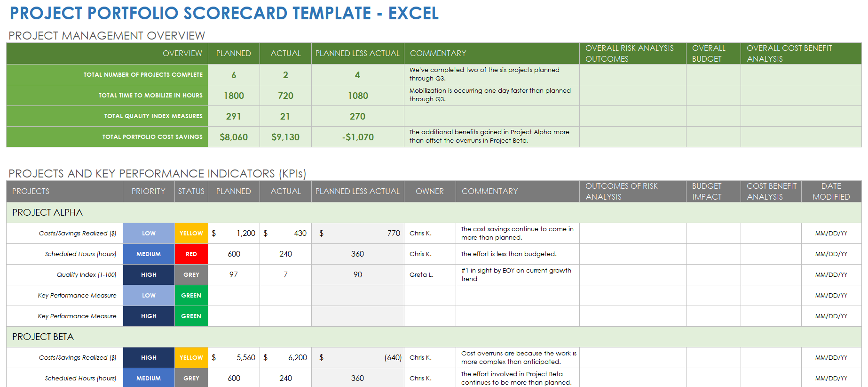This screenshot has height=387, width=868.
Task: Select the -$1,070 planned less actual cell
Action: (x=357, y=137)
